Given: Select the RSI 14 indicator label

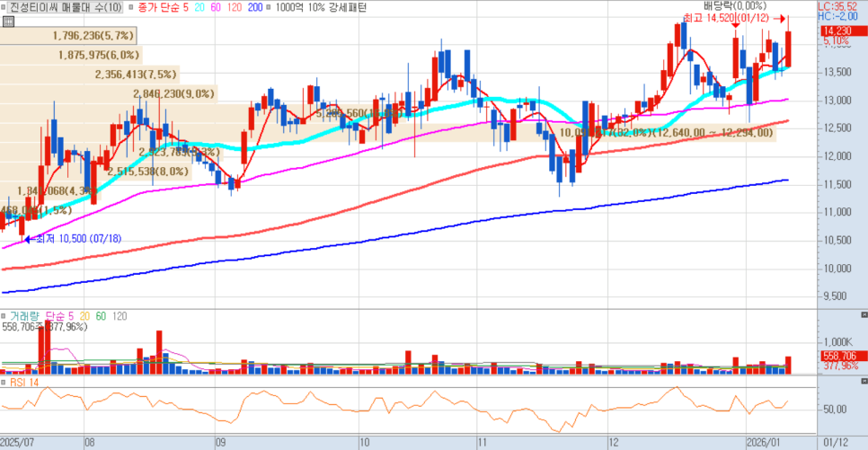Looking at the screenshot, I should (24, 383).
